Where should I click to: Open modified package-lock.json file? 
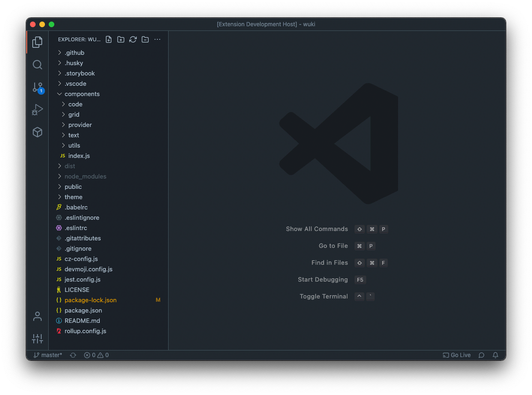click(x=109, y=300)
